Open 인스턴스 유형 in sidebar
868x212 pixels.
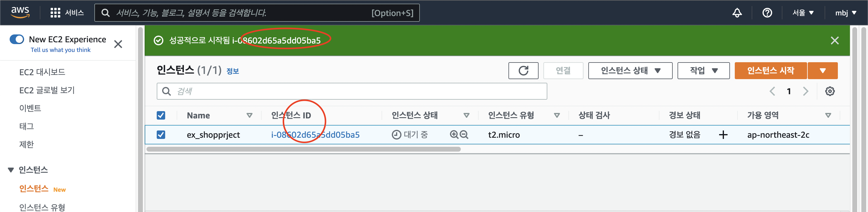[42, 207]
